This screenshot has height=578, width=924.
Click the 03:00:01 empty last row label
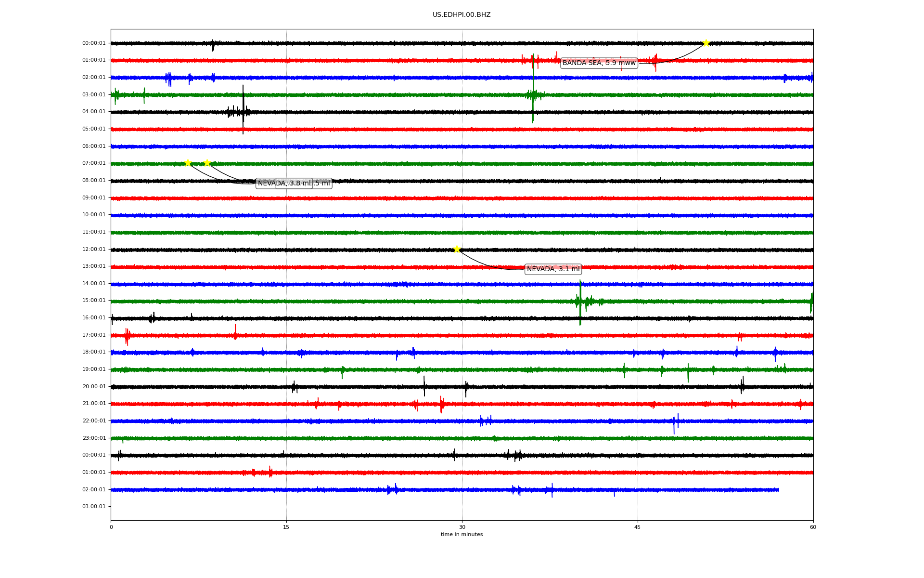tap(94, 506)
